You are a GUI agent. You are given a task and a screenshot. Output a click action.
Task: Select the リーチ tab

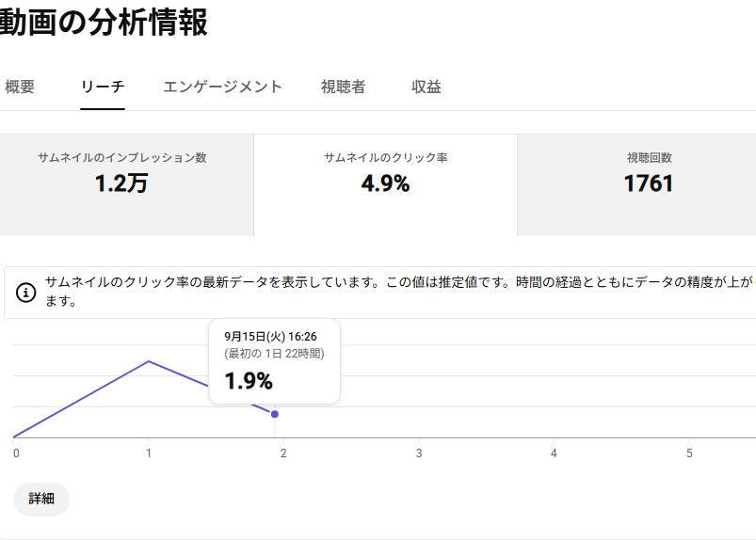(x=103, y=87)
